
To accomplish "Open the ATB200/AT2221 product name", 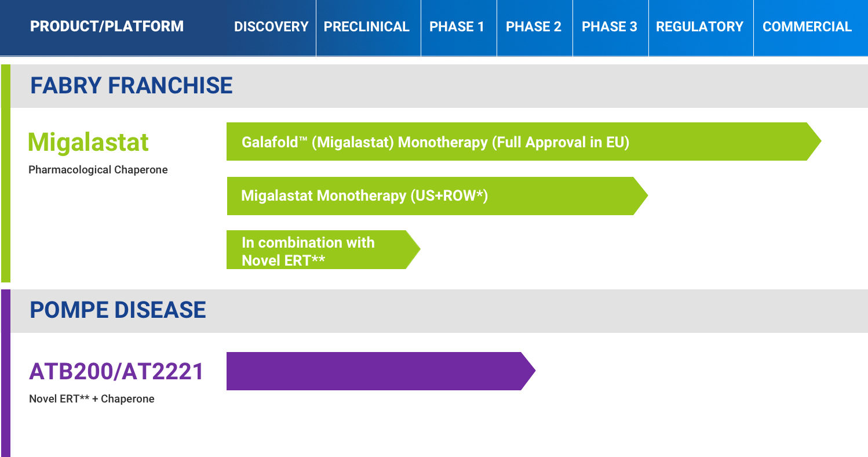I will [x=116, y=371].
